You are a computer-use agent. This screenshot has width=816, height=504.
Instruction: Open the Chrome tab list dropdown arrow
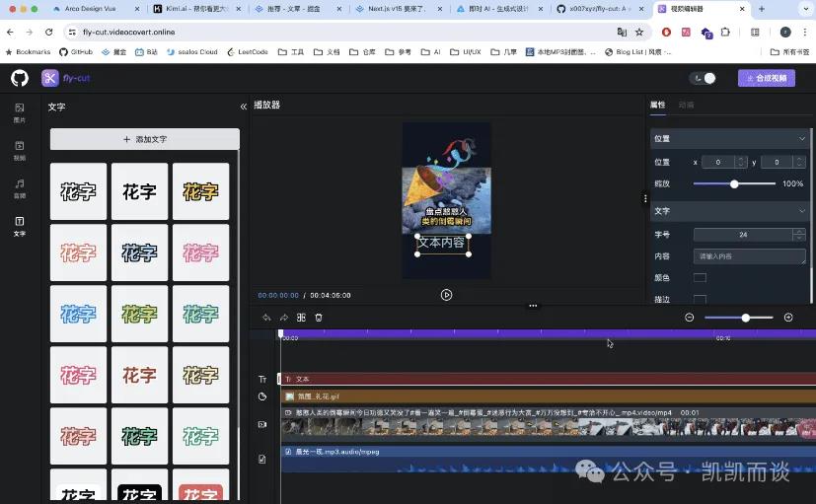pos(805,9)
